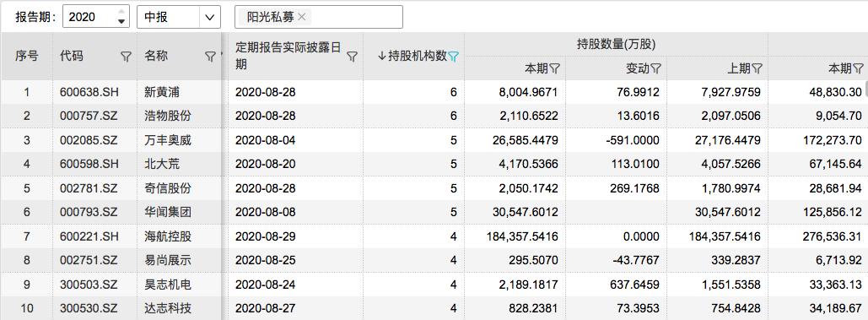Remove the 阳光私募 filter tag

302,17
